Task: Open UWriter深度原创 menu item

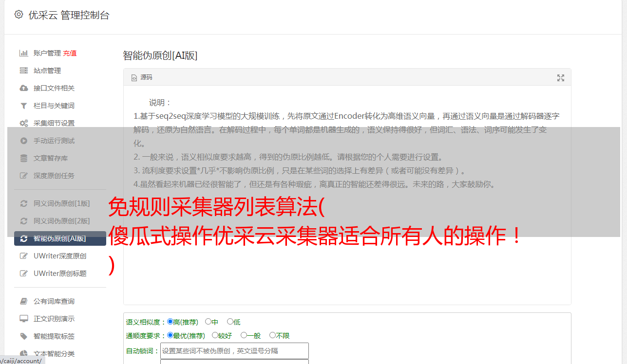Action: (x=60, y=256)
